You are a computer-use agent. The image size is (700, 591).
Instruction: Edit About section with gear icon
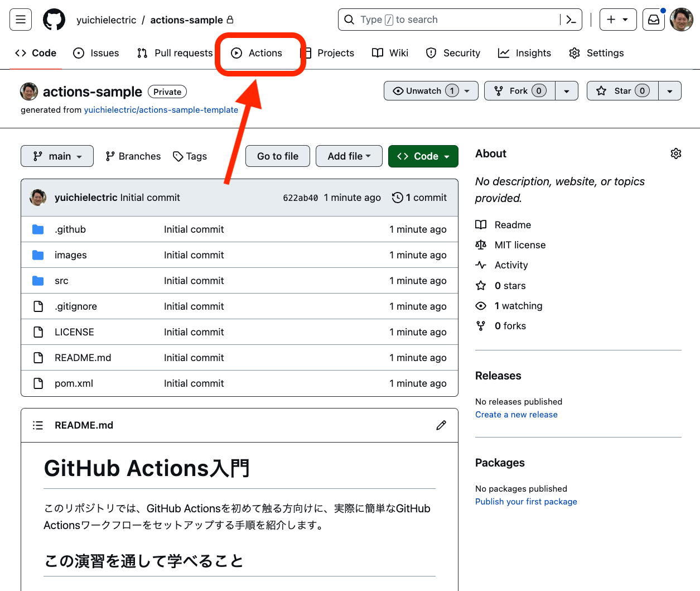676,153
